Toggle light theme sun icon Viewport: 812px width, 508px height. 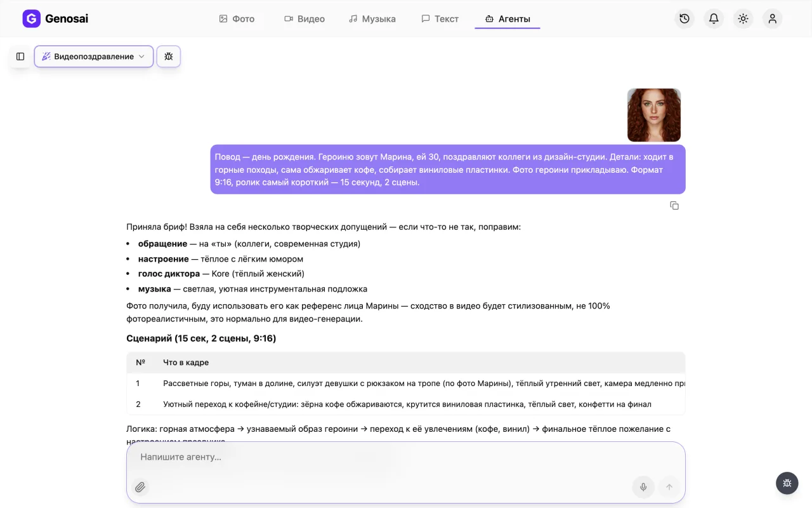click(x=743, y=19)
